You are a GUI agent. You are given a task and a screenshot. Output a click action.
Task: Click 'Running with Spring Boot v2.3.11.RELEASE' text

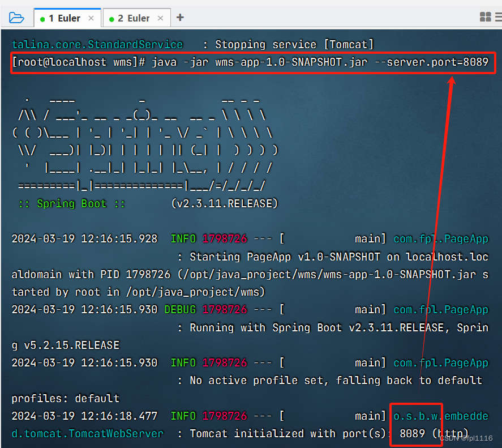pos(316,327)
